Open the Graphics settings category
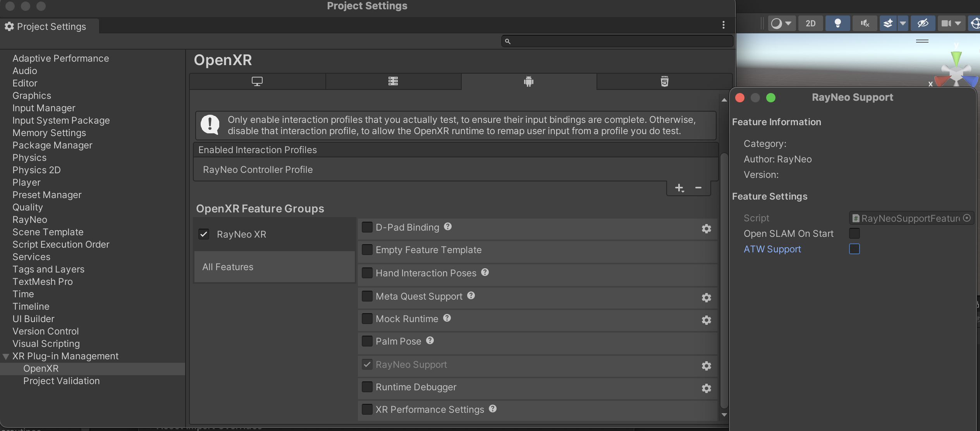This screenshot has height=431, width=980. [32, 95]
